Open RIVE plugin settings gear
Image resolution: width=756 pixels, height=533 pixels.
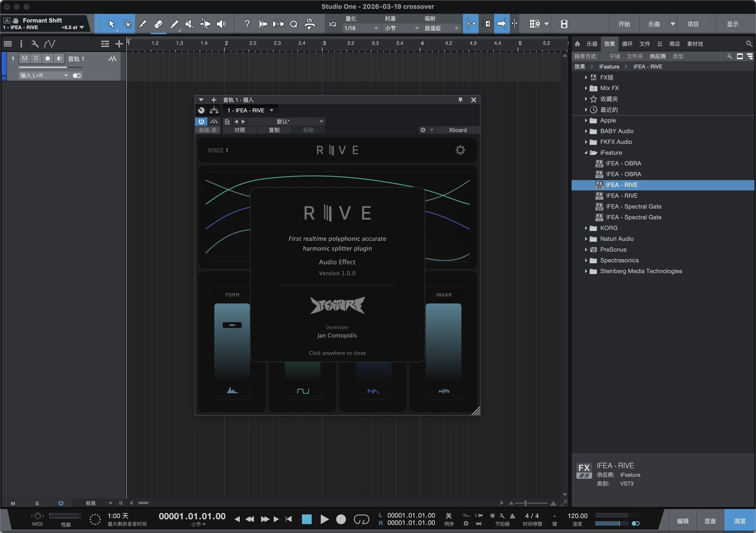[460, 150]
